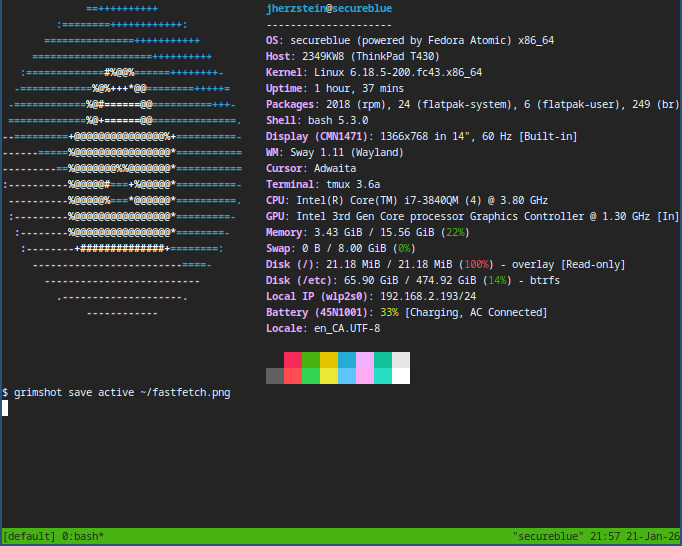Select the top-row teal color block
Image resolution: width=682 pixels, height=546 pixels.
point(383,360)
